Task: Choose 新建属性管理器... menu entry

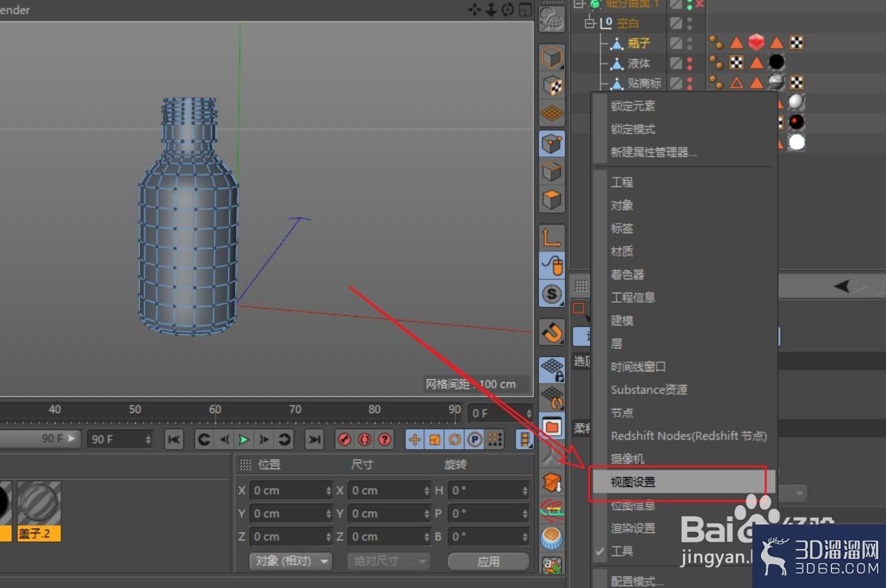Action: coord(653,152)
